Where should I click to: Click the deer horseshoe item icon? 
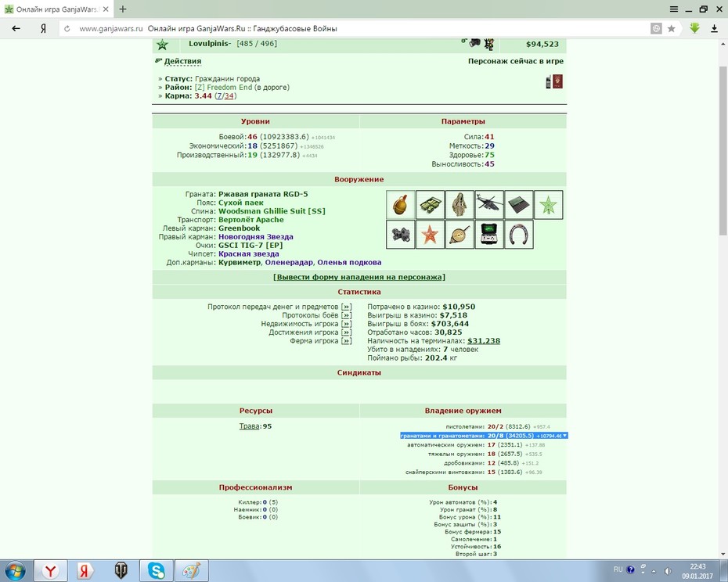519,235
